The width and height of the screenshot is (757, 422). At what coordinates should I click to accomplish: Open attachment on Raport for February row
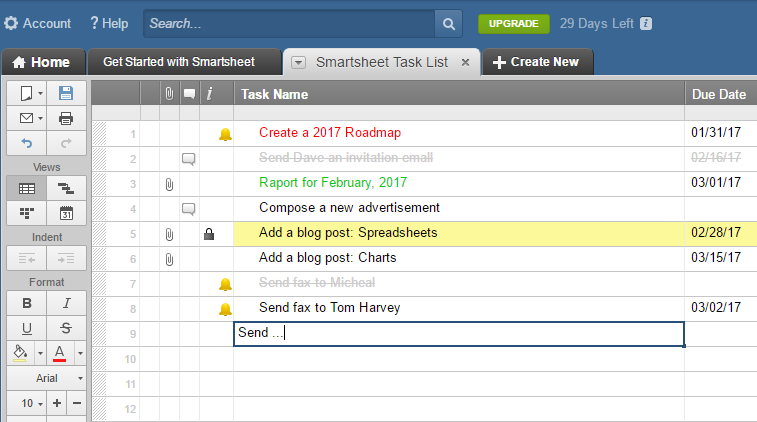point(169,184)
